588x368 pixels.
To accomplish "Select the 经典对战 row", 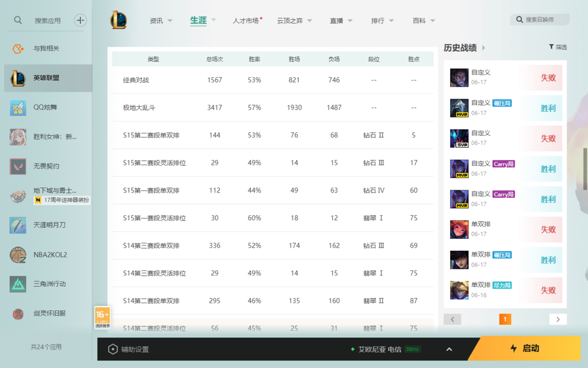I will [273, 80].
